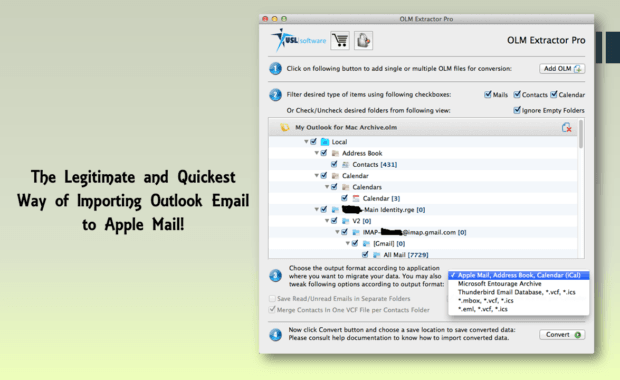Click the Convert button
The height and width of the screenshot is (380, 620).
coord(562,335)
